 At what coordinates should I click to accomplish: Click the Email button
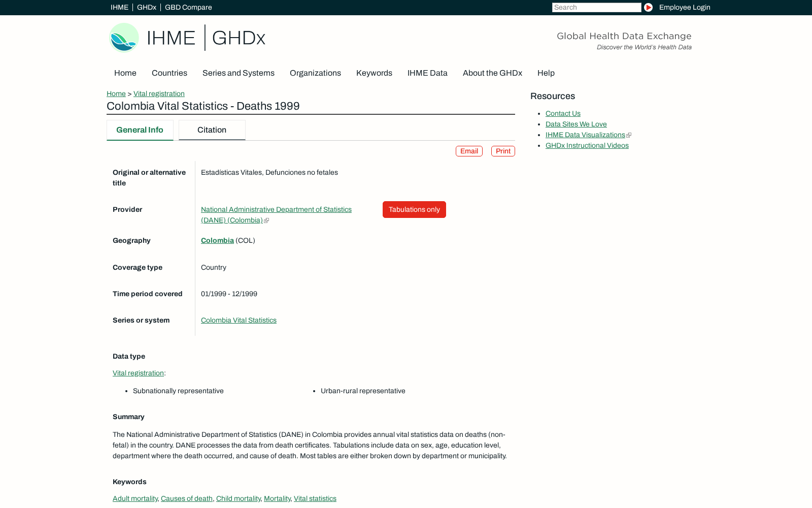point(469,151)
